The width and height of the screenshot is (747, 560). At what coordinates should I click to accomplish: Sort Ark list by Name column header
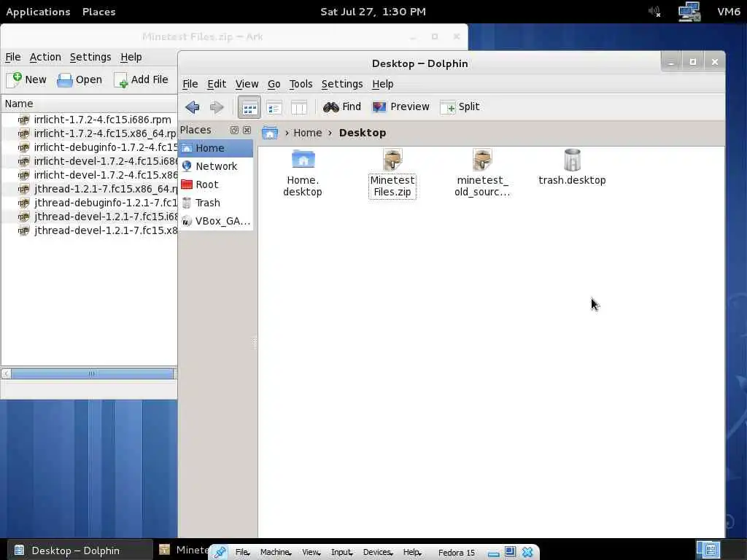click(89, 104)
